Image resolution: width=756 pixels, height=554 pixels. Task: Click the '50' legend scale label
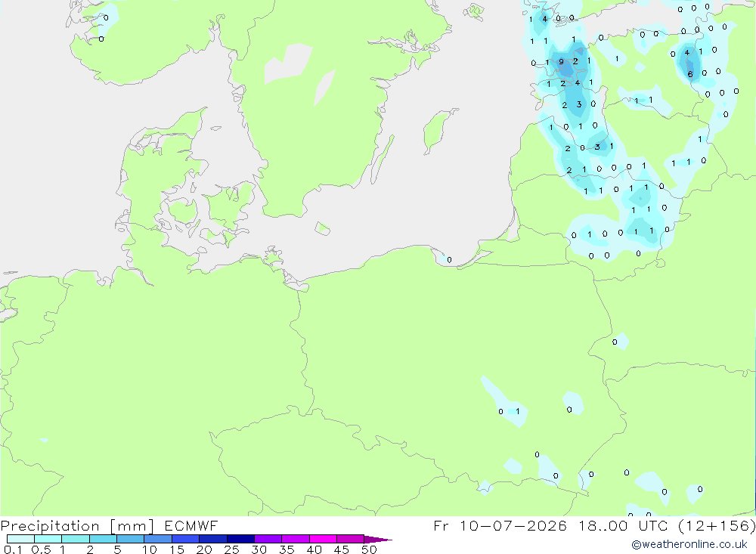pyautogui.click(x=370, y=549)
